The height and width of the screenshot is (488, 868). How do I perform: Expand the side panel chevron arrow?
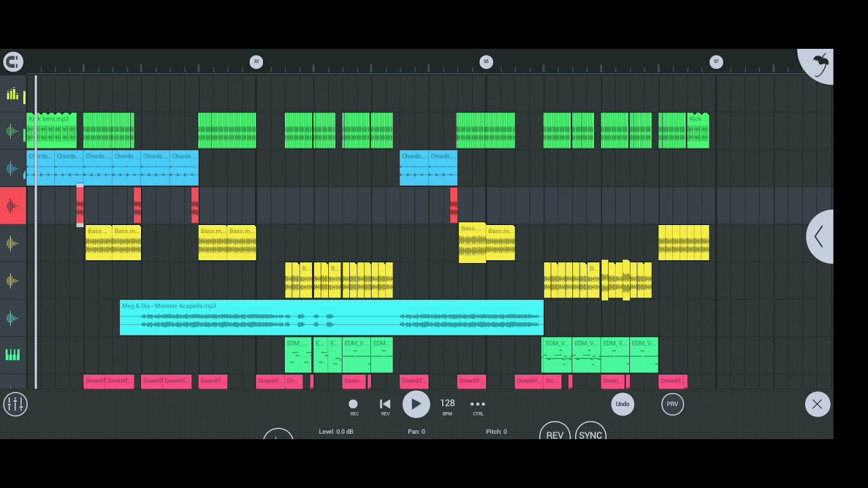coord(819,237)
